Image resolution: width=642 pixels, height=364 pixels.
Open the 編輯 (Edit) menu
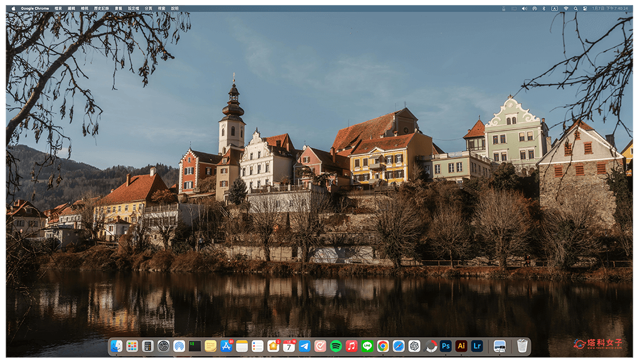click(71, 9)
